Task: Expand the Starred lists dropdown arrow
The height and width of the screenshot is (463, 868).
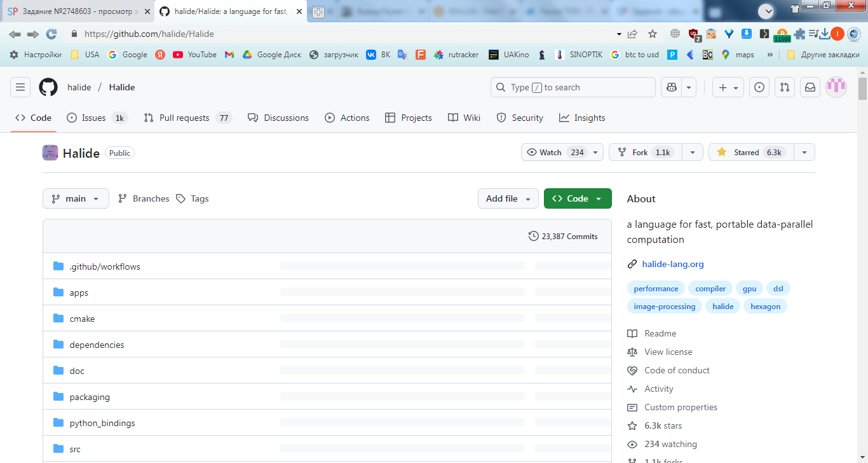Action: point(804,152)
